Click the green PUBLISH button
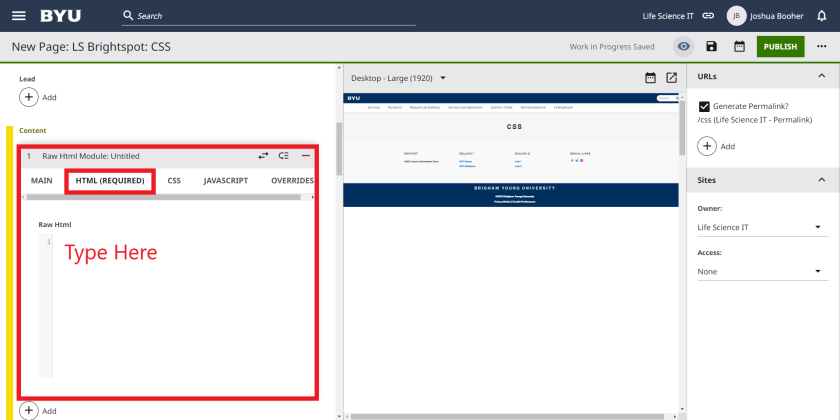This screenshot has height=420, width=840. (x=780, y=47)
